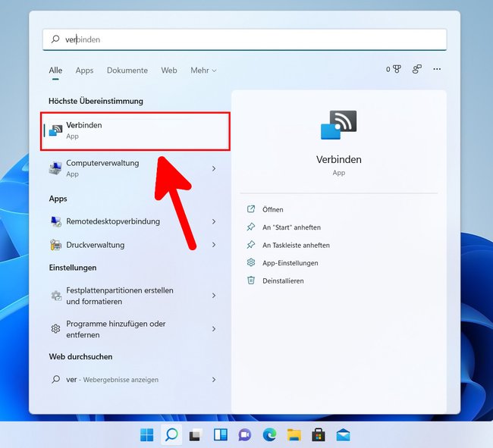Open Programme hinzufügen oder entfernen setting
The width and height of the screenshot is (493, 448).
(135, 329)
